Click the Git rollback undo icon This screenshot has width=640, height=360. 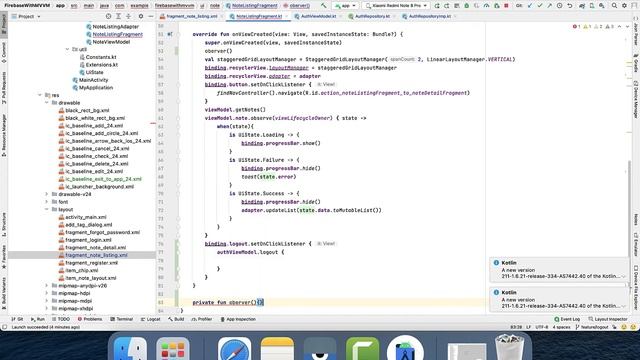tap(570, 6)
